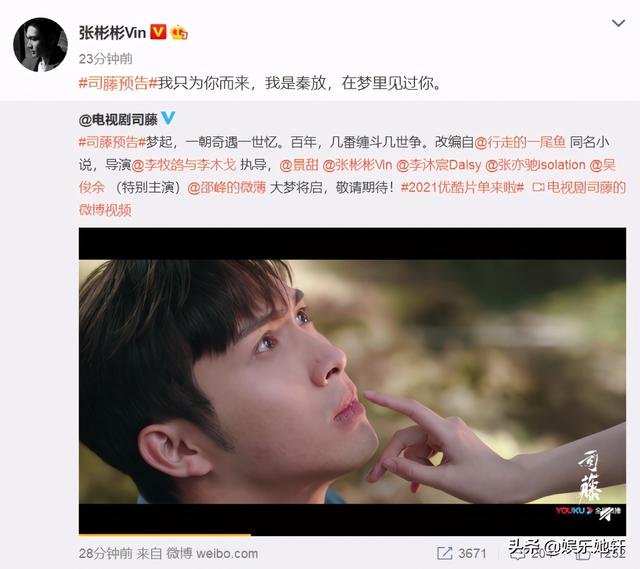Viewport: 640px width, 569px height.
Task: Click the orange V verified badge
Action: point(158,32)
